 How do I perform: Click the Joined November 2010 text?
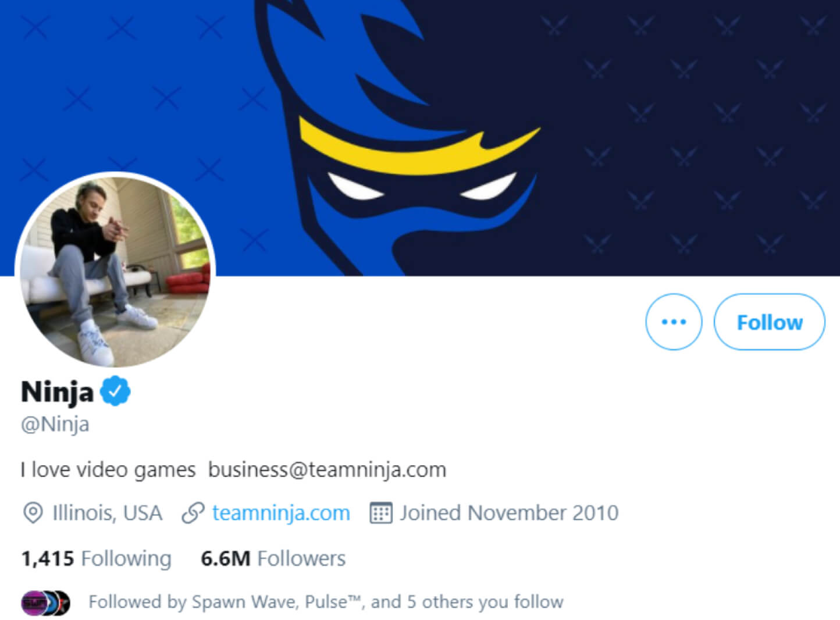509,513
